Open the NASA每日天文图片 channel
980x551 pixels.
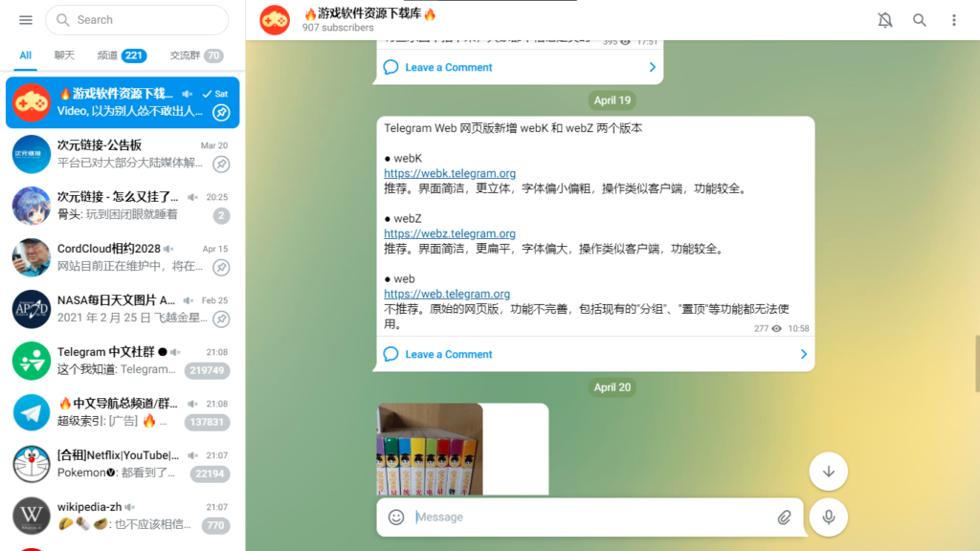point(122,309)
